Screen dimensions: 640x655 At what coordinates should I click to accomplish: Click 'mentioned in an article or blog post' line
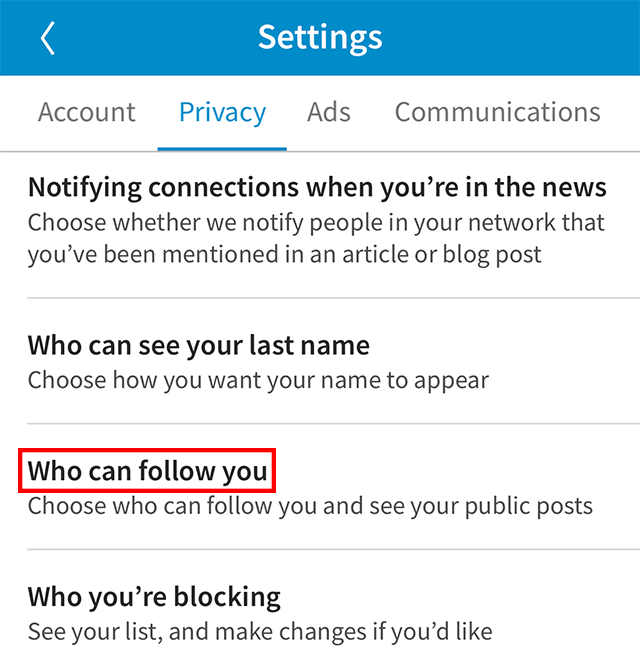pyautogui.click(x=284, y=255)
